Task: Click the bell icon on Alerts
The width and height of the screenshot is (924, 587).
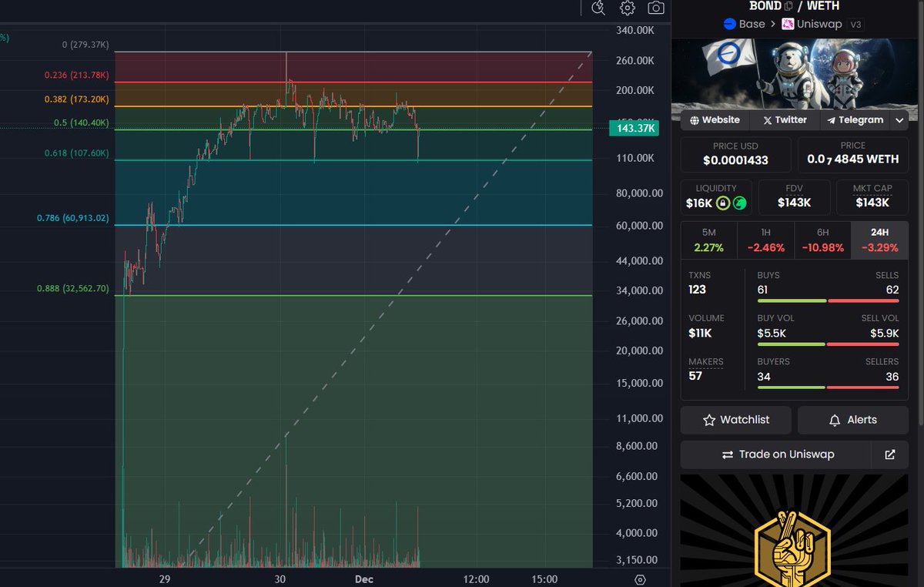Action: pos(835,420)
